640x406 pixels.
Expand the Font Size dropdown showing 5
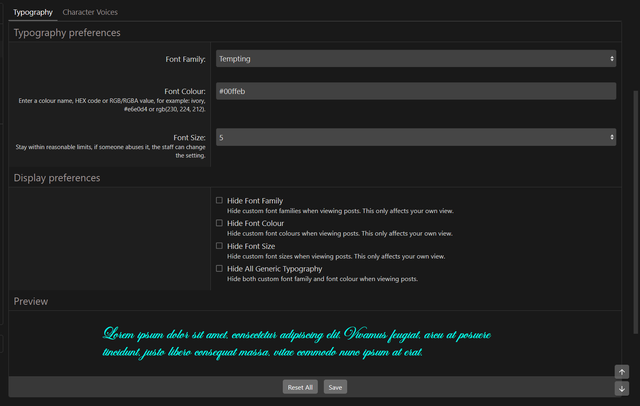pos(416,138)
